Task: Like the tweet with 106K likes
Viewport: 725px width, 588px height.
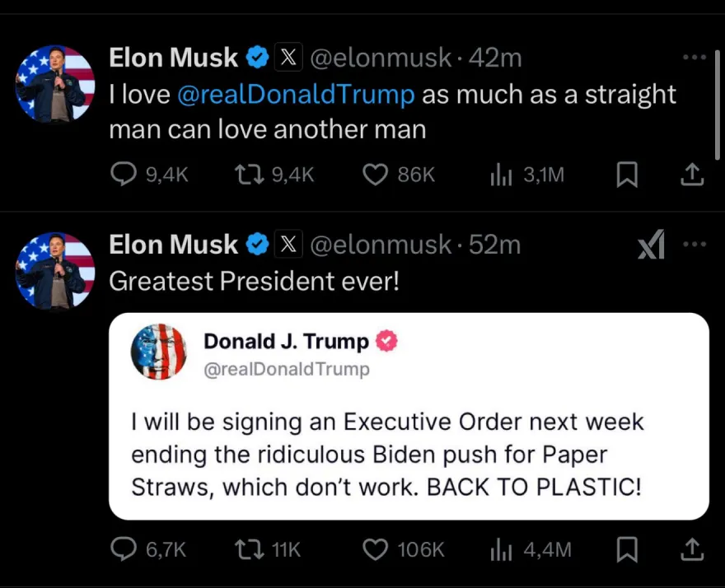Action: pyautogui.click(x=376, y=548)
